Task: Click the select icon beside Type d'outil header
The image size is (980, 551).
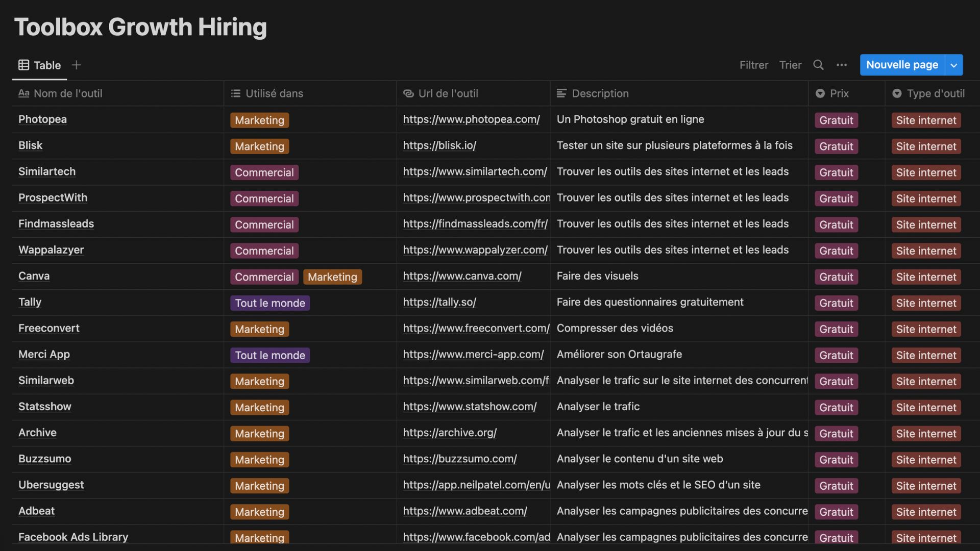Action: coord(897,93)
